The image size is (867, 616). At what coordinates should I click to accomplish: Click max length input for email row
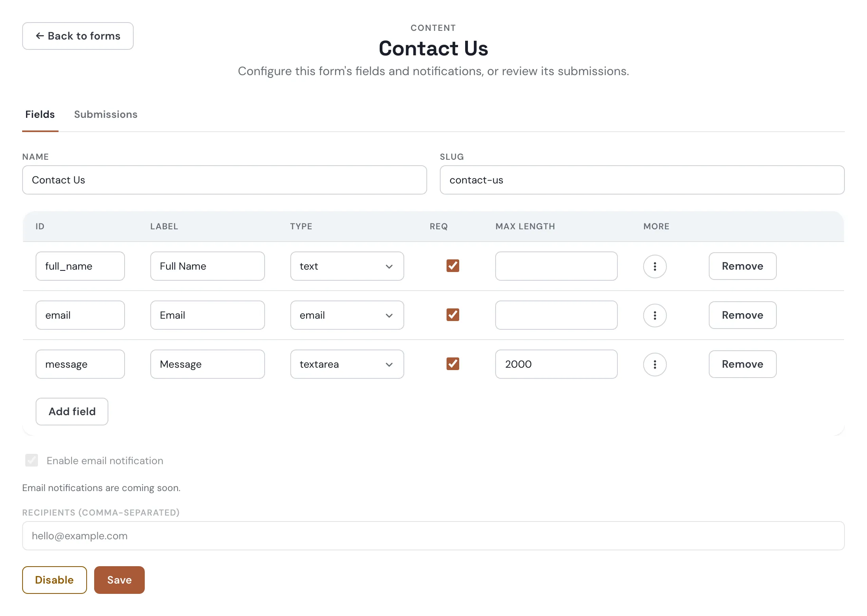coord(557,315)
